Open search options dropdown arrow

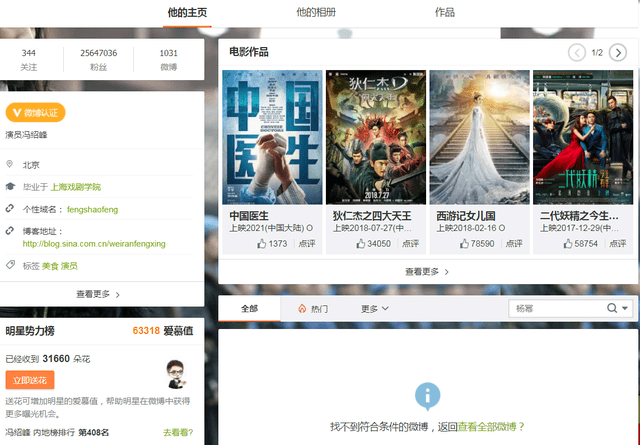625,308
